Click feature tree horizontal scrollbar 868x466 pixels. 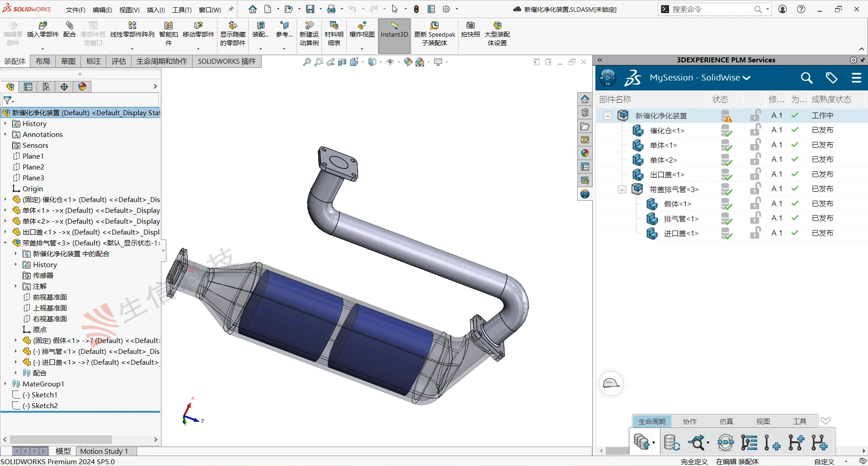[61, 439]
